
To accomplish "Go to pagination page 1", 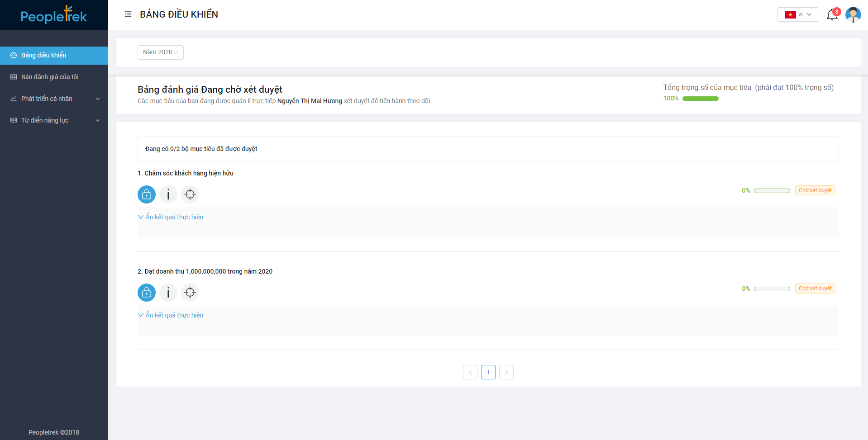I will coord(488,372).
